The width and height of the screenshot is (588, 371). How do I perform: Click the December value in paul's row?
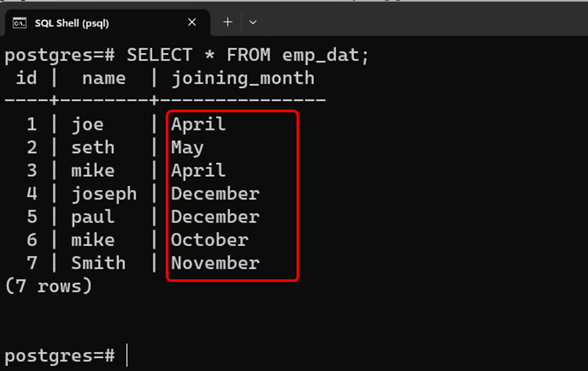[x=215, y=217]
